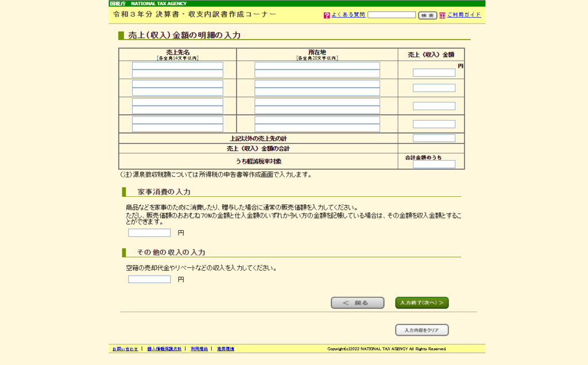The image size is (588, 365).
Task: Select fourth row upper 所在地 field
Action: click(317, 121)
